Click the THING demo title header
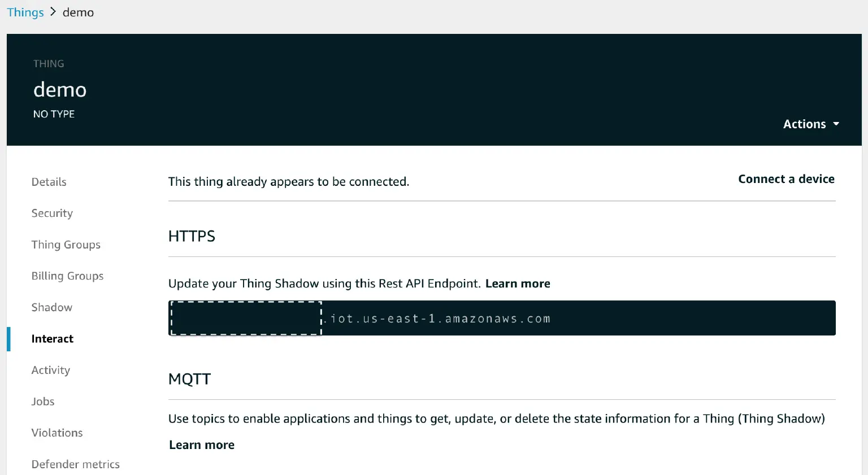 click(60, 89)
